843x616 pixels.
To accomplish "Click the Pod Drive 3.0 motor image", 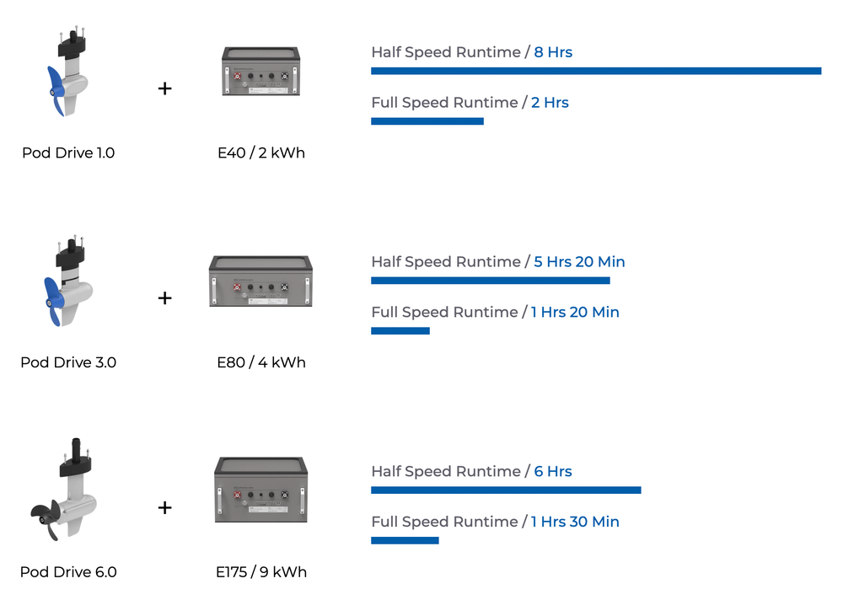I will [x=67, y=285].
